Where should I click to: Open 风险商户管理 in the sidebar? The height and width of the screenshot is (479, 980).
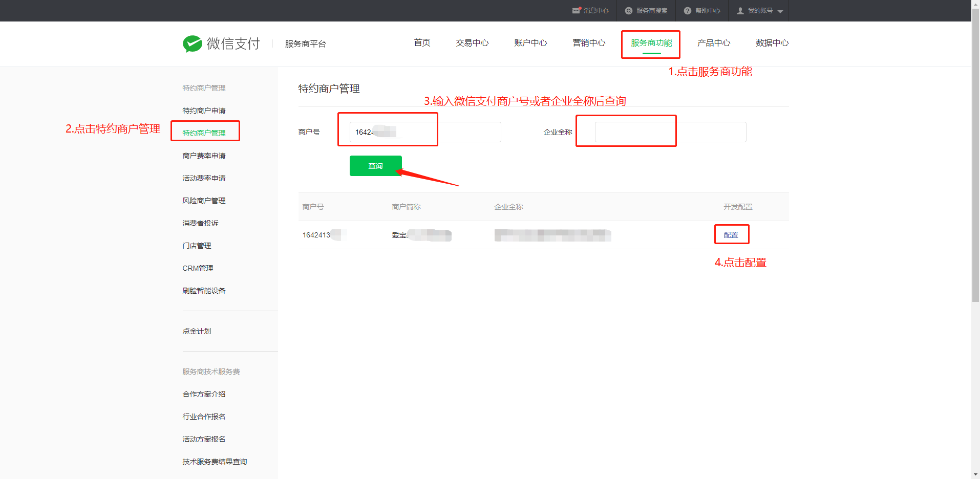coord(204,201)
